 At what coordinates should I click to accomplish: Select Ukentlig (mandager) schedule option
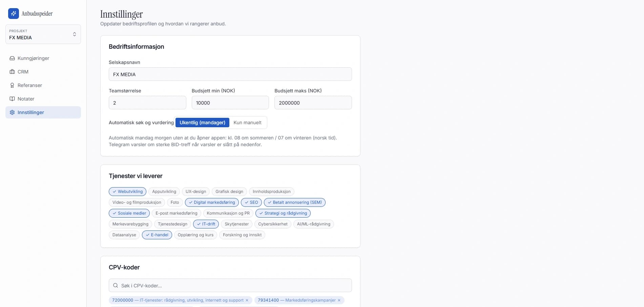[x=202, y=123]
